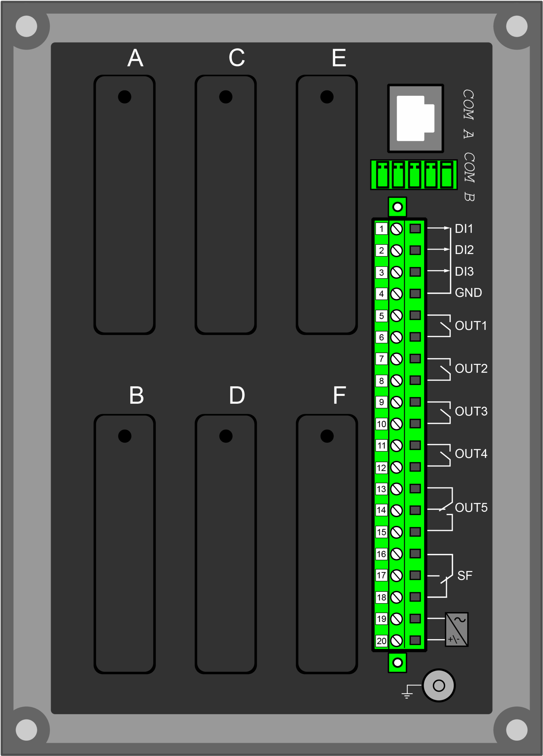The image size is (543, 756).
Task: Click the OUT3 relay contact symbol
Action: [439, 412]
